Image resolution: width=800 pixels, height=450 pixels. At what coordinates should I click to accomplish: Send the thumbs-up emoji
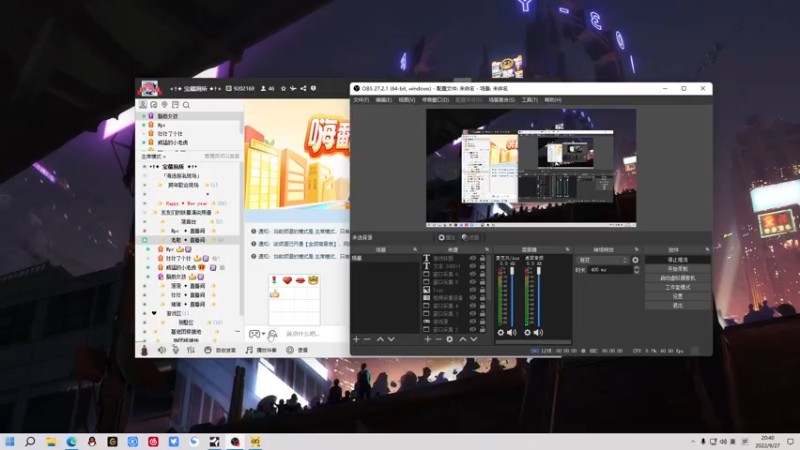[274, 293]
